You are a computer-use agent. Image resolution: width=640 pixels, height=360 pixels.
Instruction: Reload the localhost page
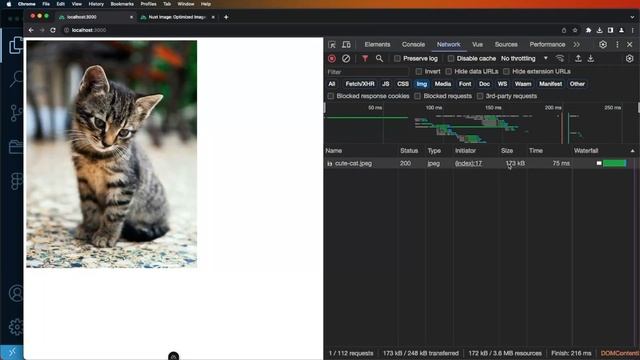click(53, 30)
